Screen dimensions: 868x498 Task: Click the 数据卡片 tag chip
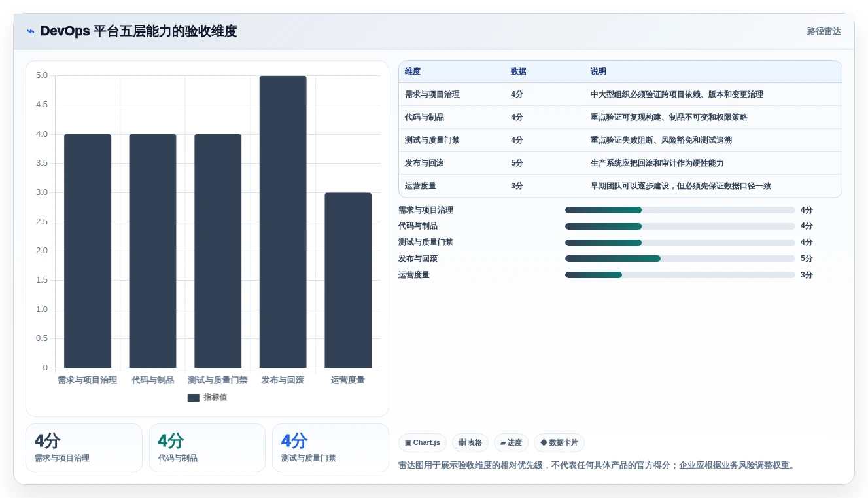tap(559, 443)
